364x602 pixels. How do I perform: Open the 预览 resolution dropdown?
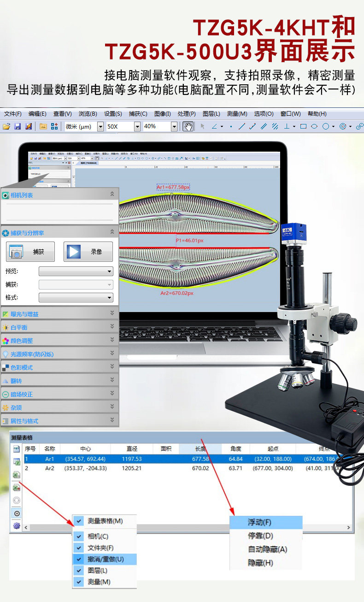[76, 271]
